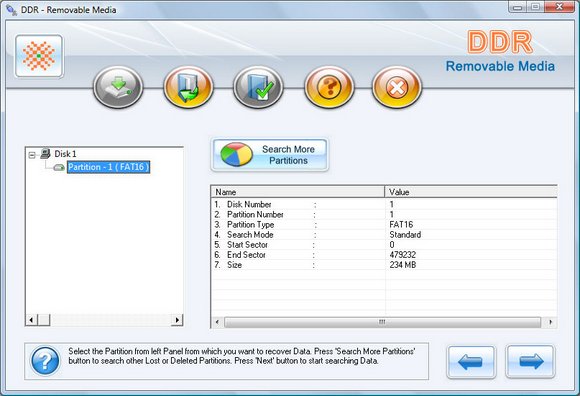Click the Value column header

click(x=471, y=192)
